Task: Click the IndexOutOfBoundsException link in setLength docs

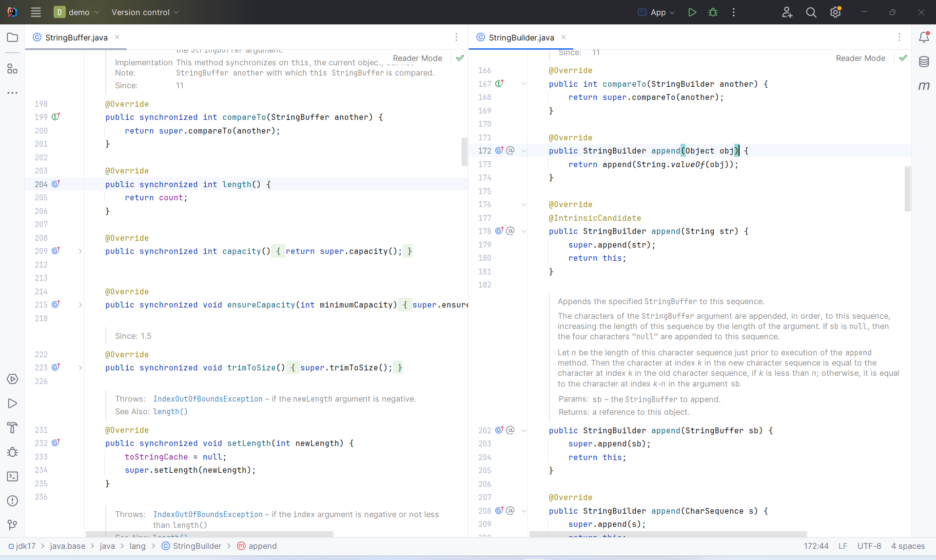Action: (208, 399)
